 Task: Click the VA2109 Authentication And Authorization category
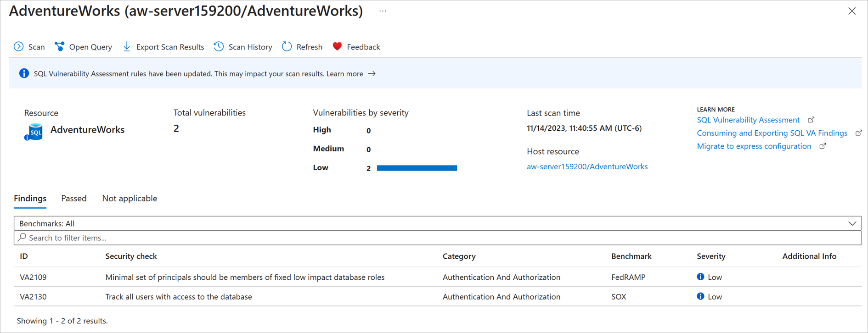(502, 277)
